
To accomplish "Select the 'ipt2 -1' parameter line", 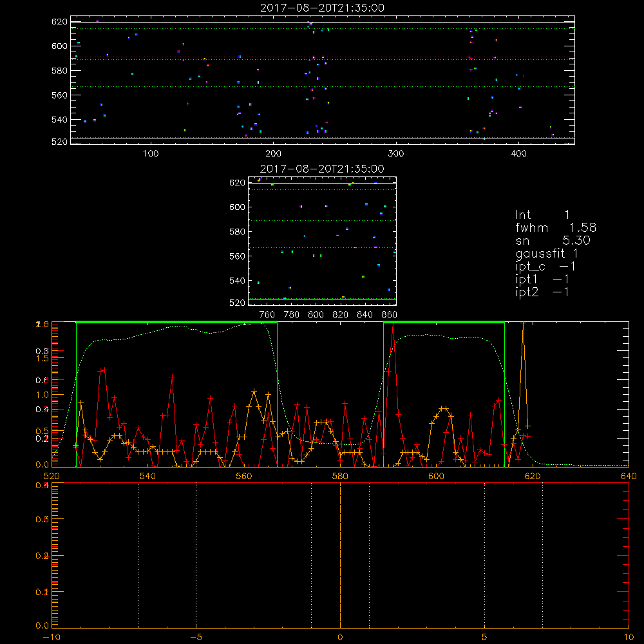I will click(x=542, y=292).
